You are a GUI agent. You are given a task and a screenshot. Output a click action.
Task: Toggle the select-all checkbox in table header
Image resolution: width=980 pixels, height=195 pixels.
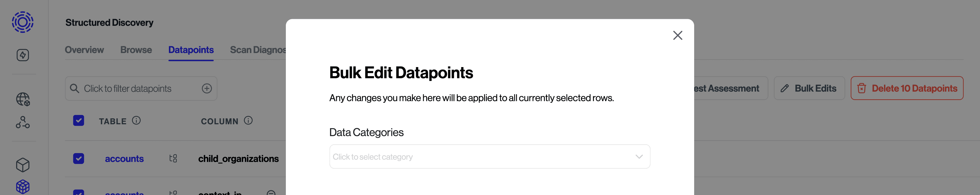tap(79, 120)
